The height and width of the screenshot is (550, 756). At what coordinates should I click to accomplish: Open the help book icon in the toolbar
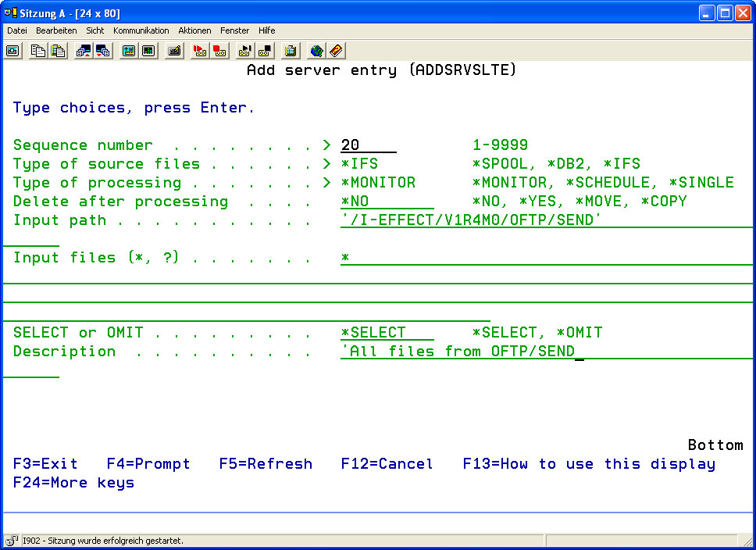click(336, 51)
